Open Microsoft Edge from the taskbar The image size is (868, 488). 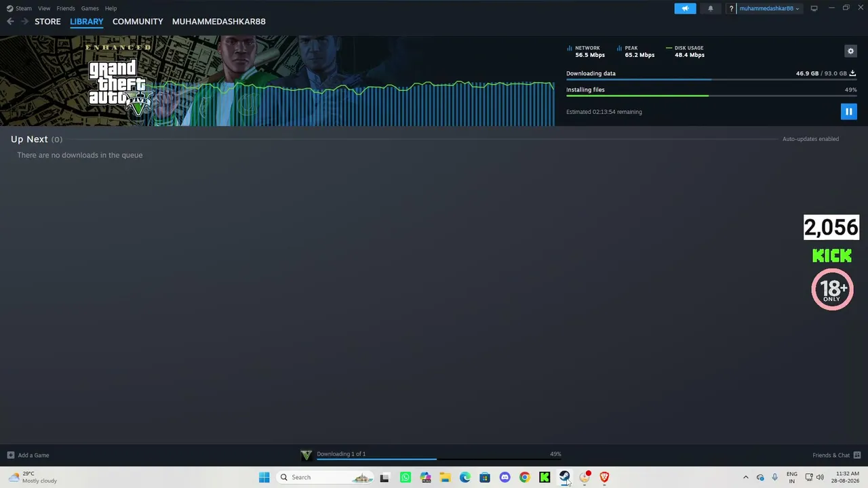point(465,477)
